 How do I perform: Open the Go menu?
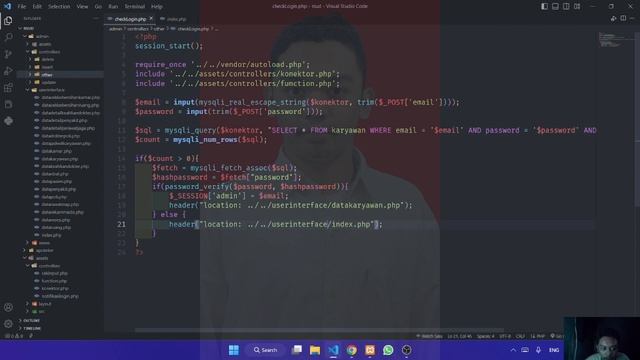[98, 7]
